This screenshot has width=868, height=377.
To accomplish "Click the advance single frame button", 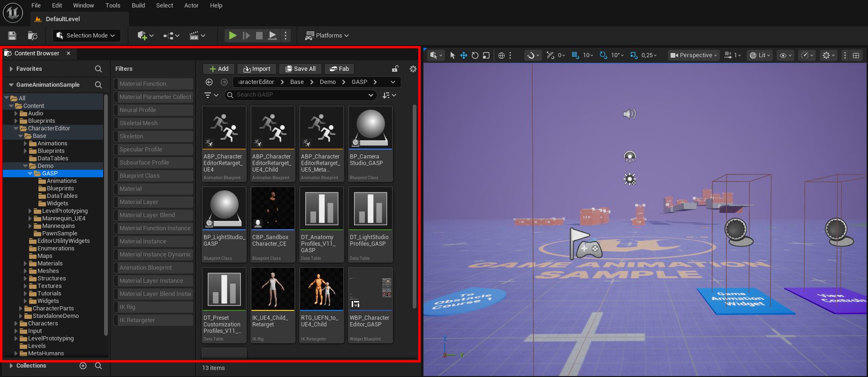I will pyautogui.click(x=246, y=36).
